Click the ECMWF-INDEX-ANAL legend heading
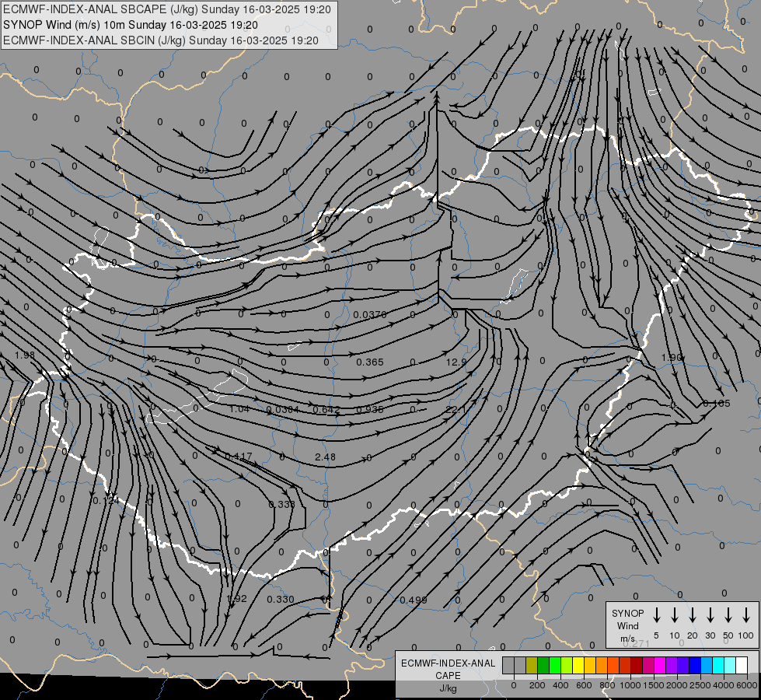Viewport: 761px width, 700px height. [x=448, y=663]
